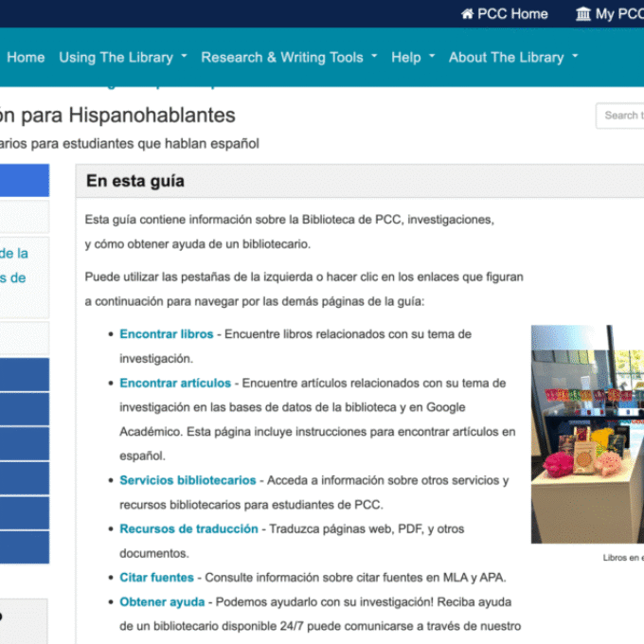Open the About The Library menu

pyautogui.click(x=506, y=57)
